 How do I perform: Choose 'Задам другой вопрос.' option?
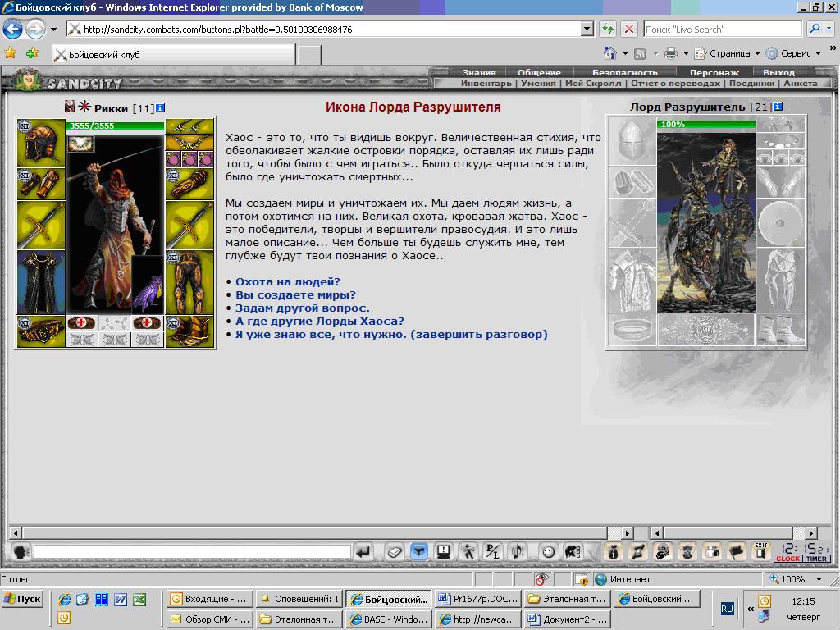click(x=302, y=308)
